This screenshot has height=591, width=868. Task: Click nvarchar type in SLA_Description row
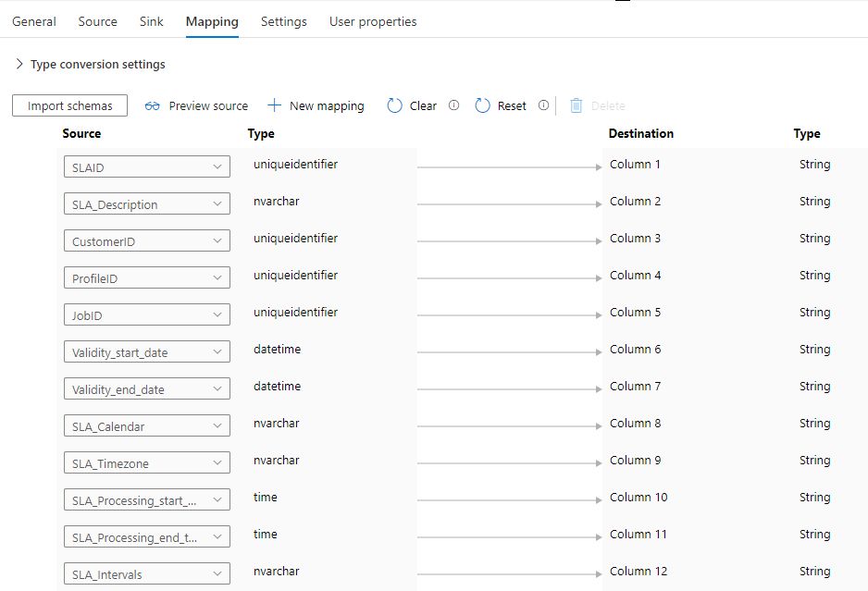coord(277,202)
